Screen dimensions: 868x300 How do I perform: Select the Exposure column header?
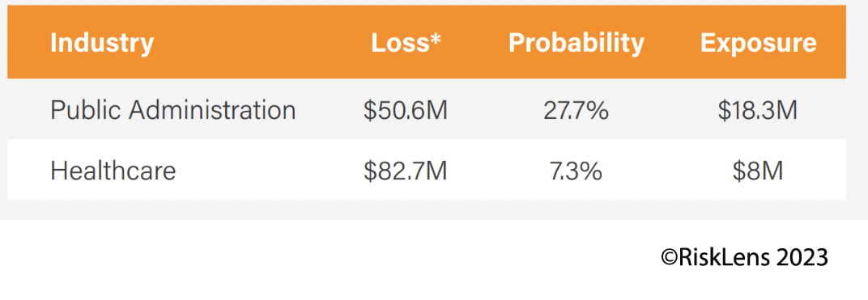(759, 43)
